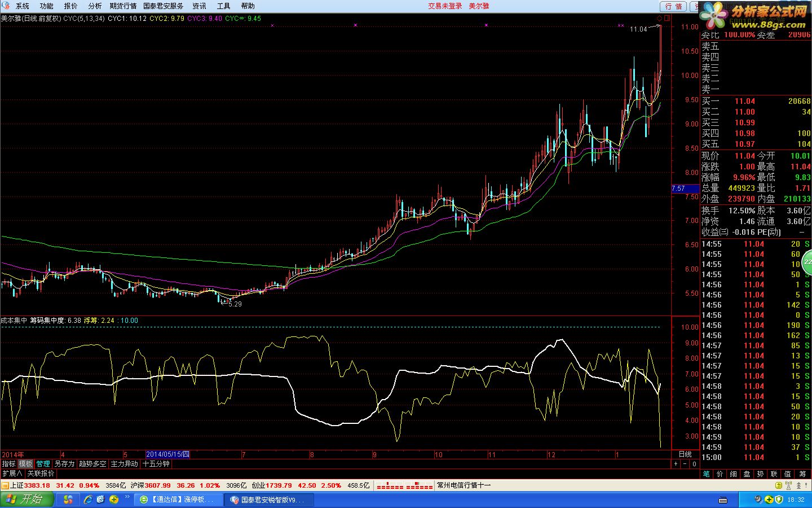Click the diamond icon above price axis
The image size is (812, 508).
pyautogui.click(x=659, y=19)
